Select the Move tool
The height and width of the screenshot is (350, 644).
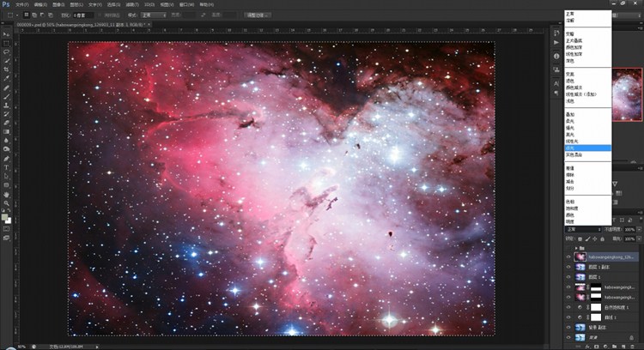coord(6,34)
